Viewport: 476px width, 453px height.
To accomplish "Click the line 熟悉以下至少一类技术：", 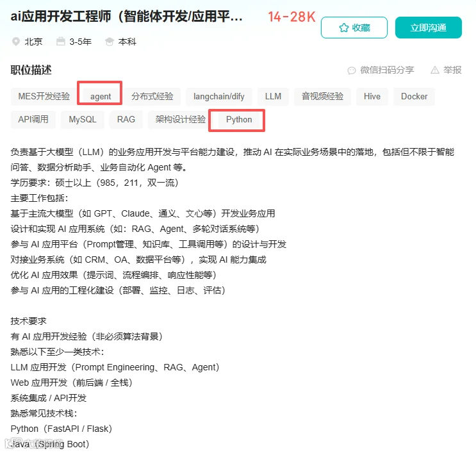I will (x=58, y=352).
